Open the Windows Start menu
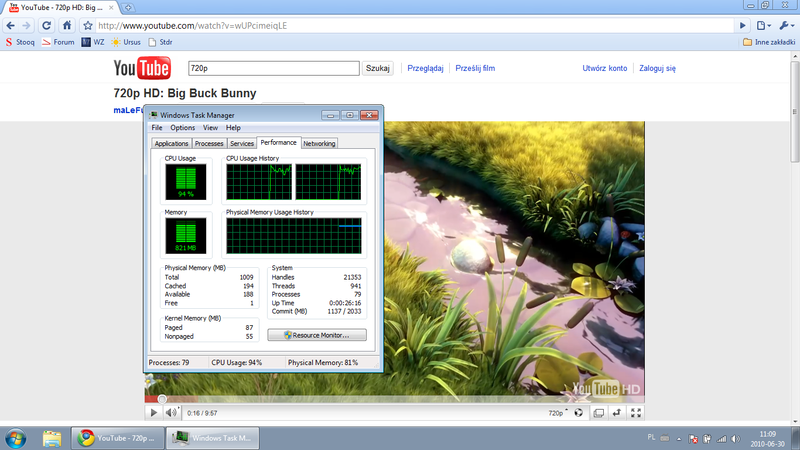The width and height of the screenshot is (800, 450). click(15, 438)
